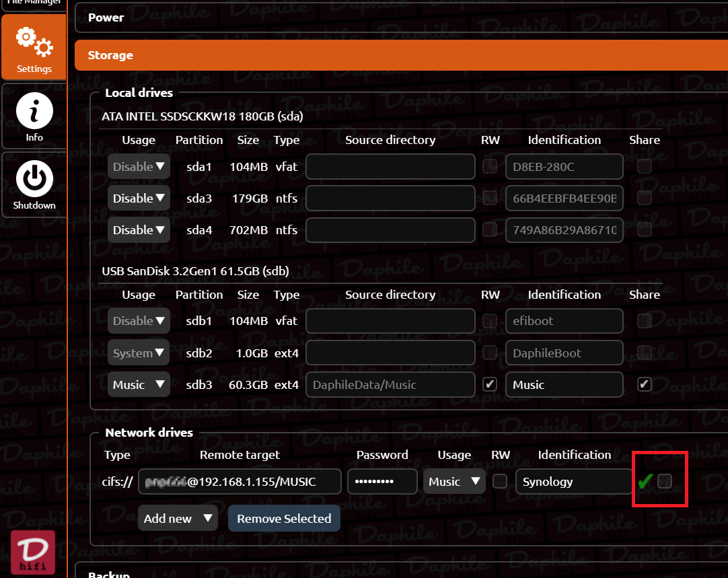
Task: Collapse the Storage section header
Action: (401, 55)
